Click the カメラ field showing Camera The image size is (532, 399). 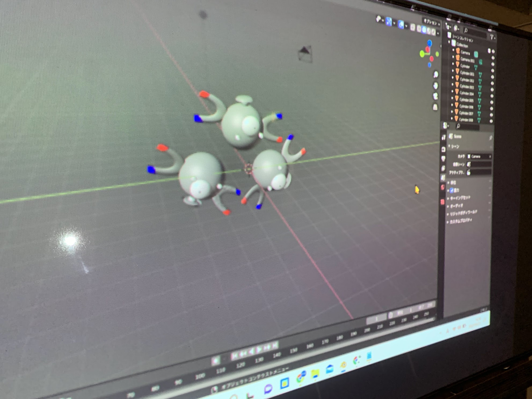click(x=479, y=156)
